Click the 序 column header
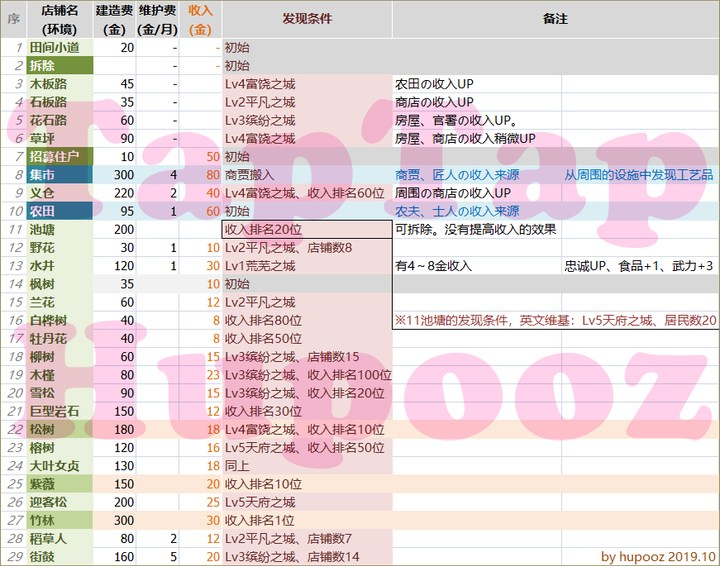This screenshot has height=566, width=720. pyautogui.click(x=14, y=20)
